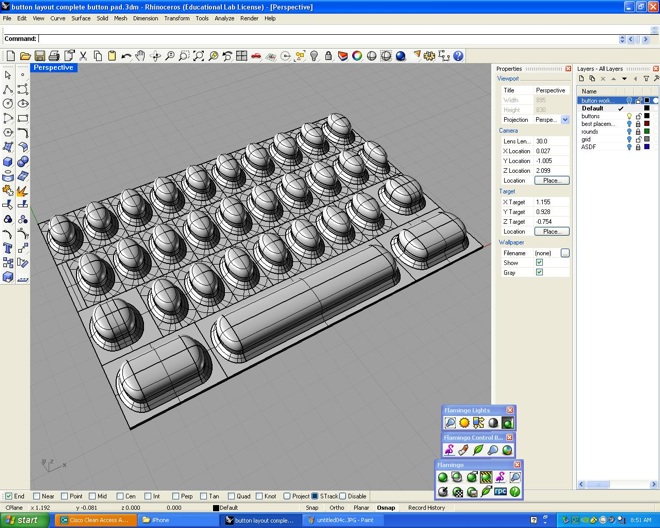Click the Cut scissors icon

[83, 56]
